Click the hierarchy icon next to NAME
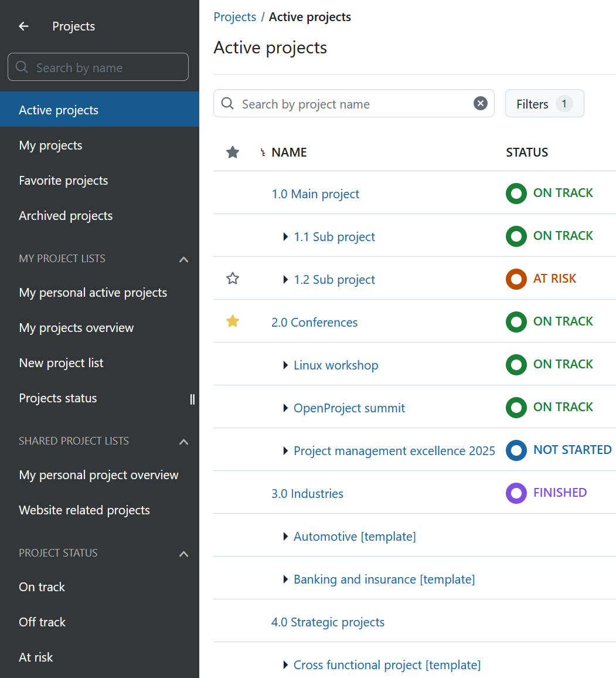 263,153
